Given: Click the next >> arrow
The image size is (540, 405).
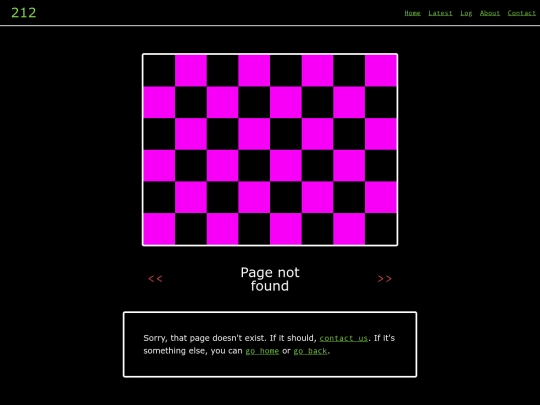Looking at the screenshot, I should click(385, 279).
